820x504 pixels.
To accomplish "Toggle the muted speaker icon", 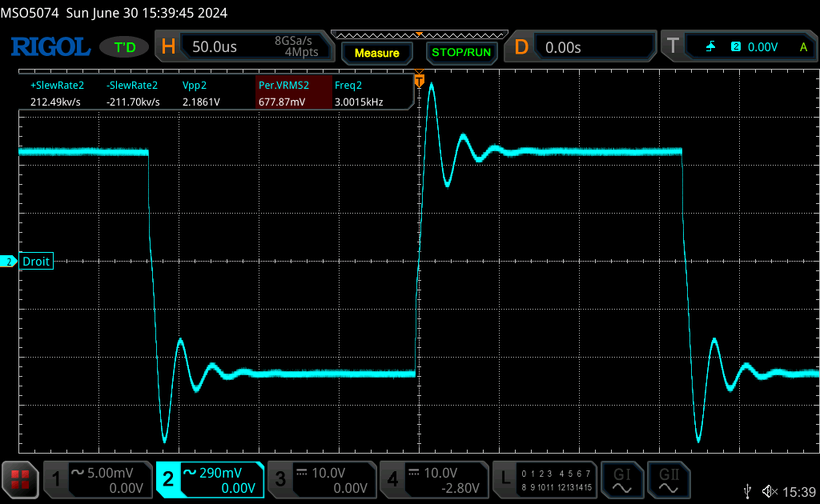I will coord(770,491).
